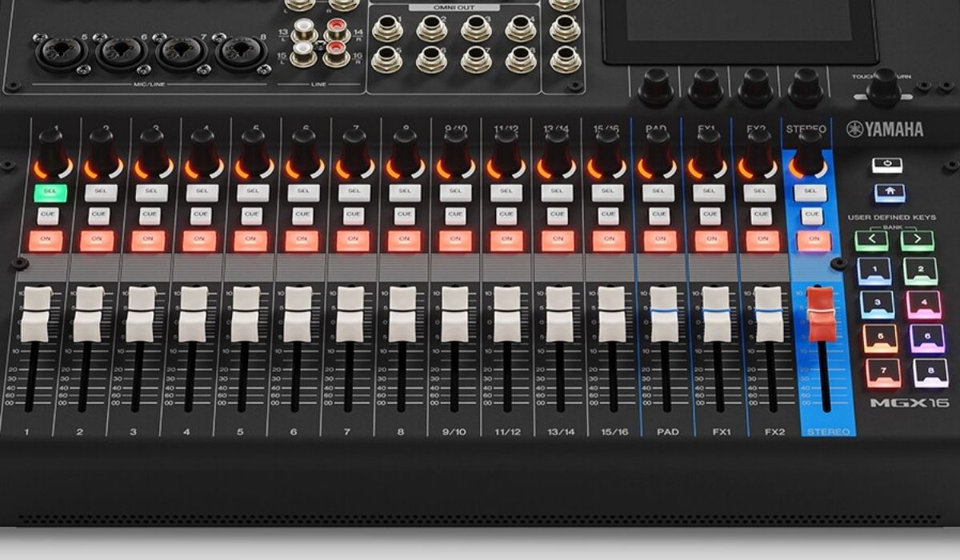Select channel 3 with SEL button
The width and height of the screenshot is (960, 560).
point(150,192)
